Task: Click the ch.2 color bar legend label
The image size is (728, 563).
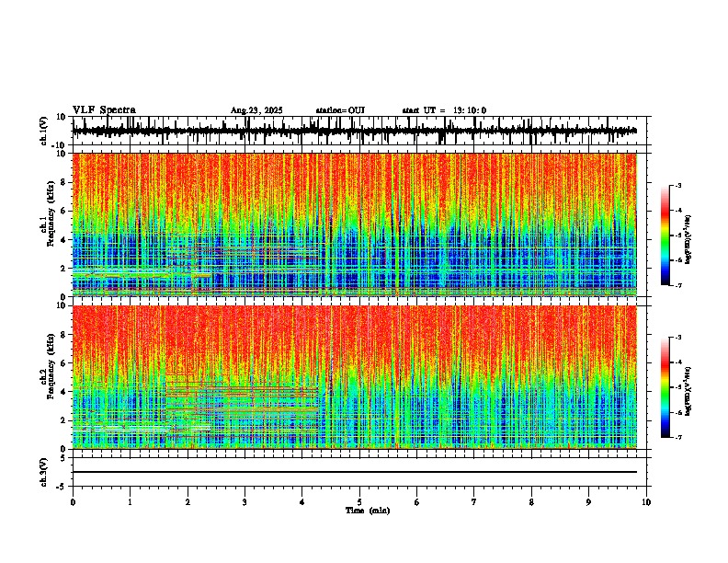Action: pyautogui.click(x=688, y=391)
